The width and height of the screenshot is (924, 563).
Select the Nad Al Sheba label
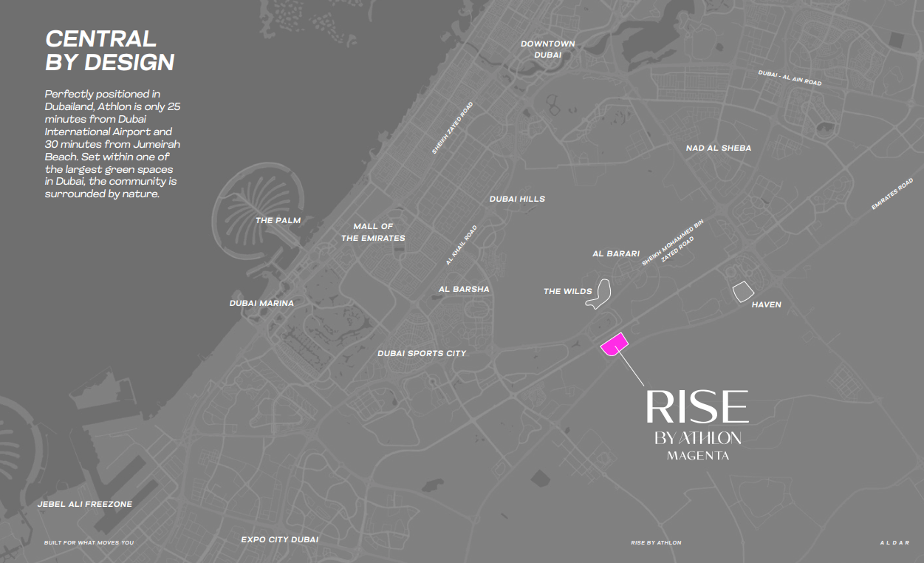tap(718, 149)
